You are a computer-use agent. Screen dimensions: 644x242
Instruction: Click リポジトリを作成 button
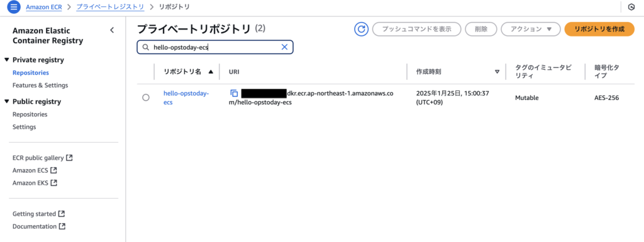coord(599,29)
